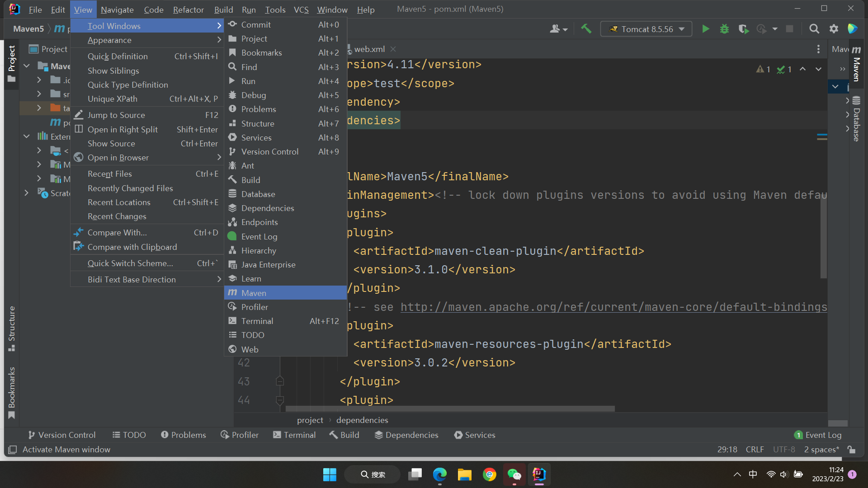Open WeChat from the Windows taskbar
Viewport: 868px width, 488px height.
[514, 474]
